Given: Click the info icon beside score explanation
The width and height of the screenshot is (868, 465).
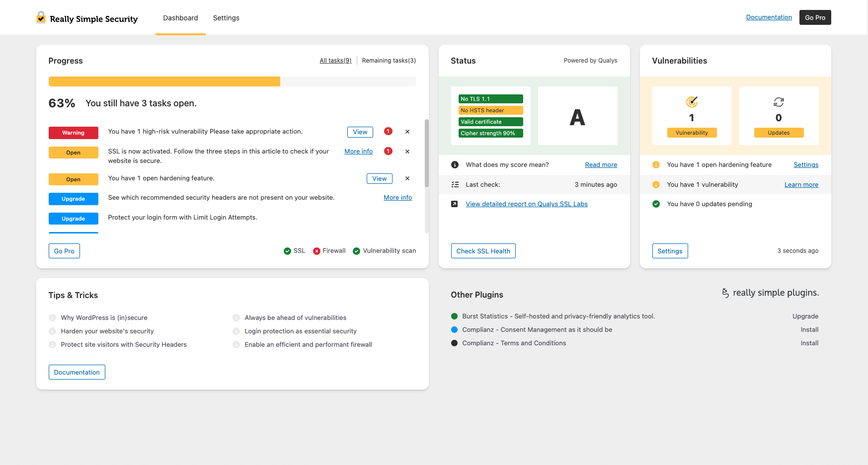Looking at the screenshot, I should 455,164.
